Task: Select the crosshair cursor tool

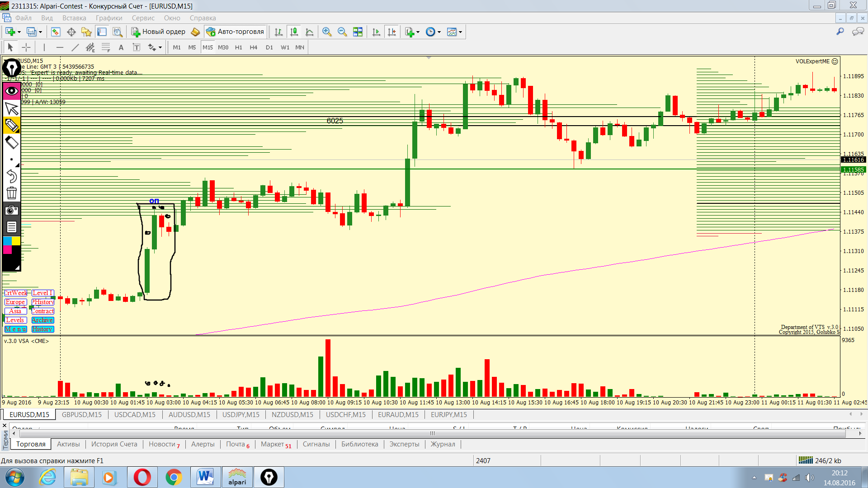Action: point(26,47)
